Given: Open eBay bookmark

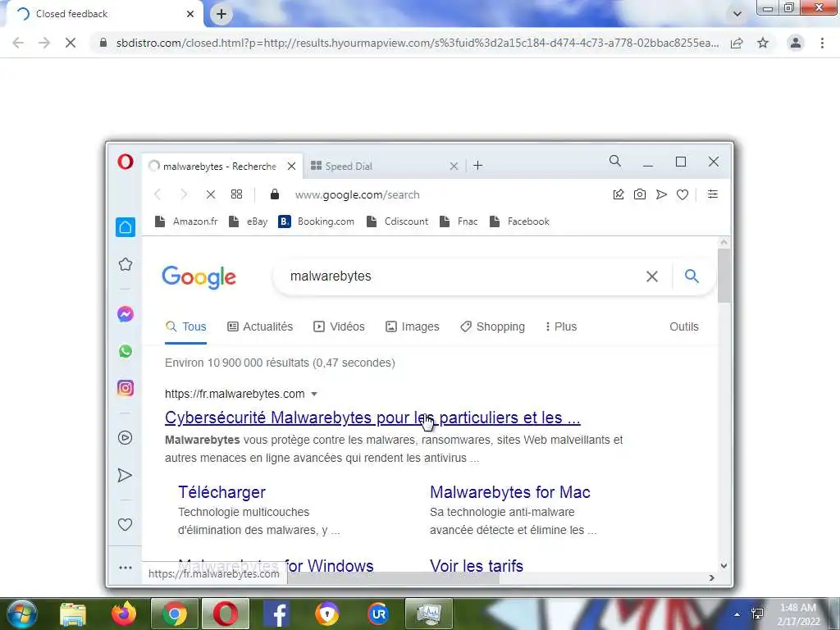Looking at the screenshot, I should coord(248,221).
